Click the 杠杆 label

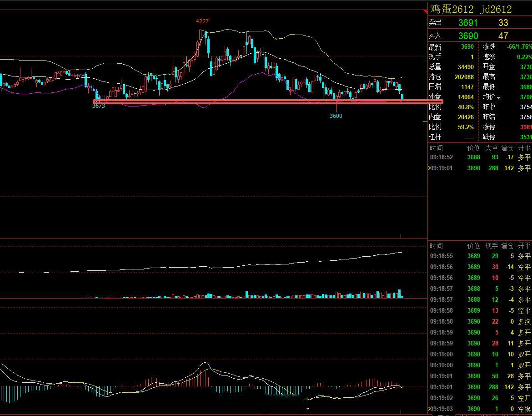point(435,137)
